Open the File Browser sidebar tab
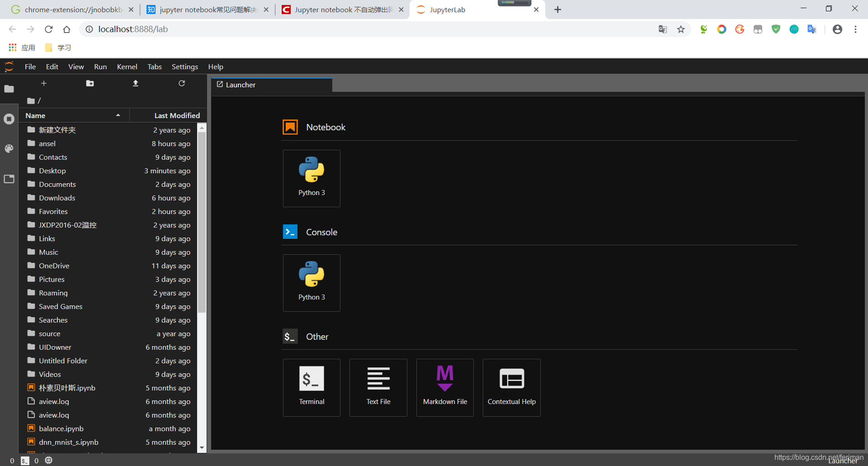Image resolution: width=868 pixels, height=466 pixels. coord(9,89)
